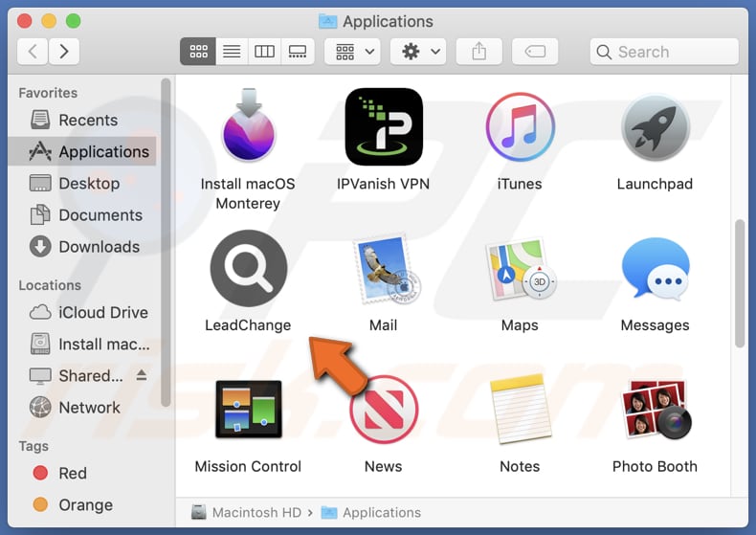Click the Favorites section header
This screenshot has width=756, height=535.
[x=48, y=93]
